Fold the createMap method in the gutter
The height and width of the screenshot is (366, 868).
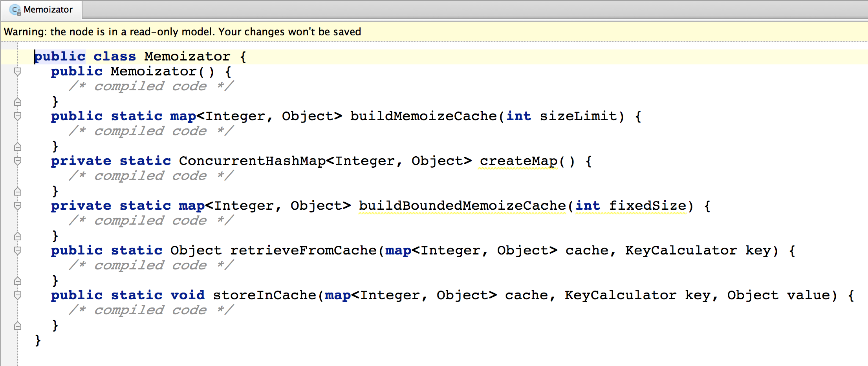pos(18,161)
